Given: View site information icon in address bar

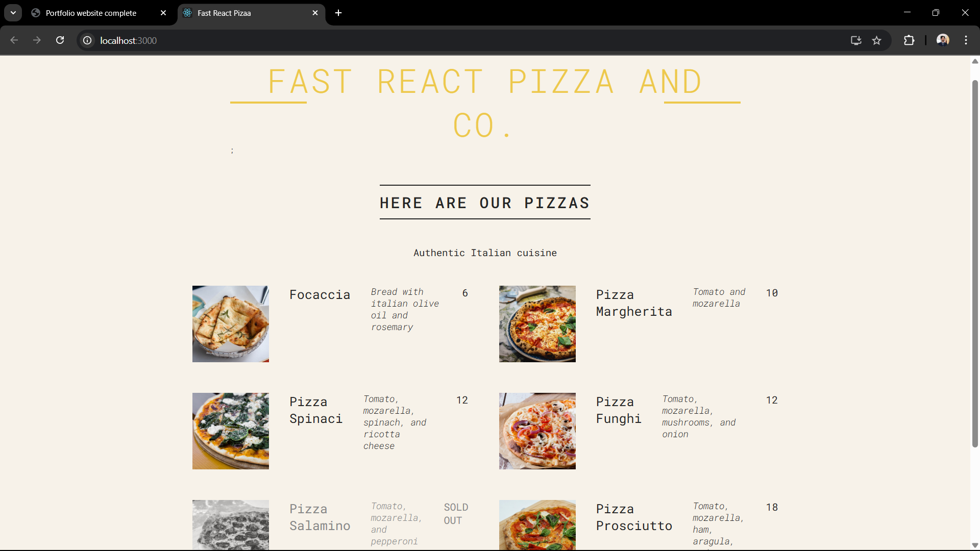Looking at the screenshot, I should (x=87, y=40).
